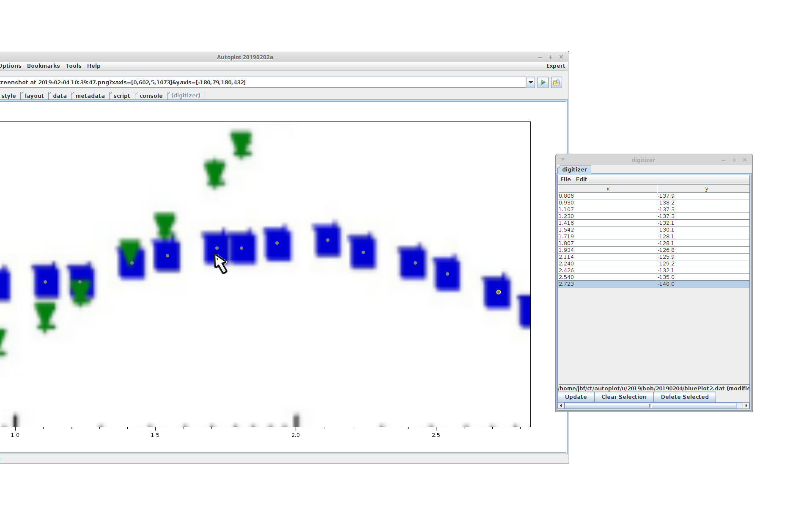Close the digitizer window
812x508 pixels.
pyautogui.click(x=745, y=160)
